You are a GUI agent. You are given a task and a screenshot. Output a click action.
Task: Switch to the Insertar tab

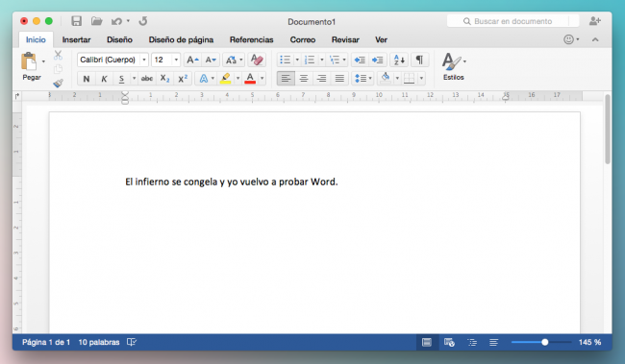[76, 39]
